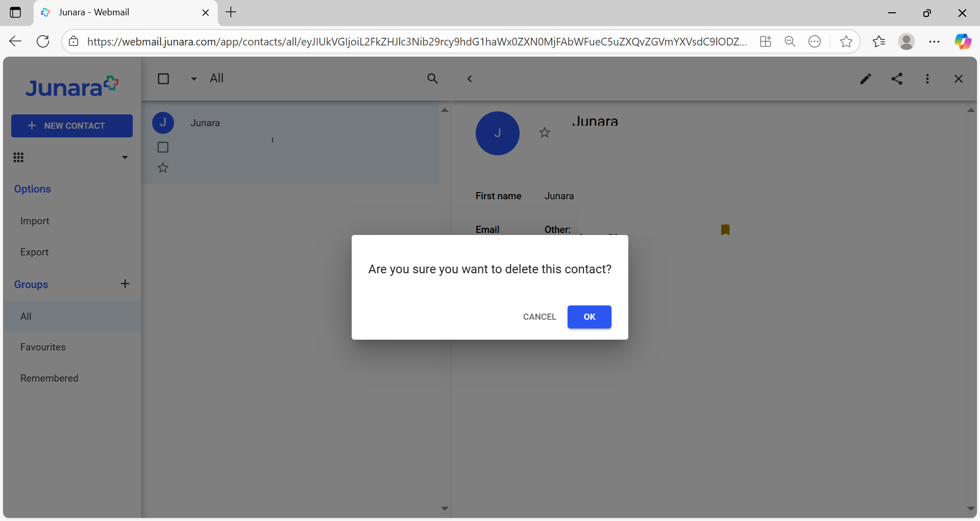Click the bookmark icon beside email
Image resolution: width=980 pixels, height=521 pixels.
[725, 230]
